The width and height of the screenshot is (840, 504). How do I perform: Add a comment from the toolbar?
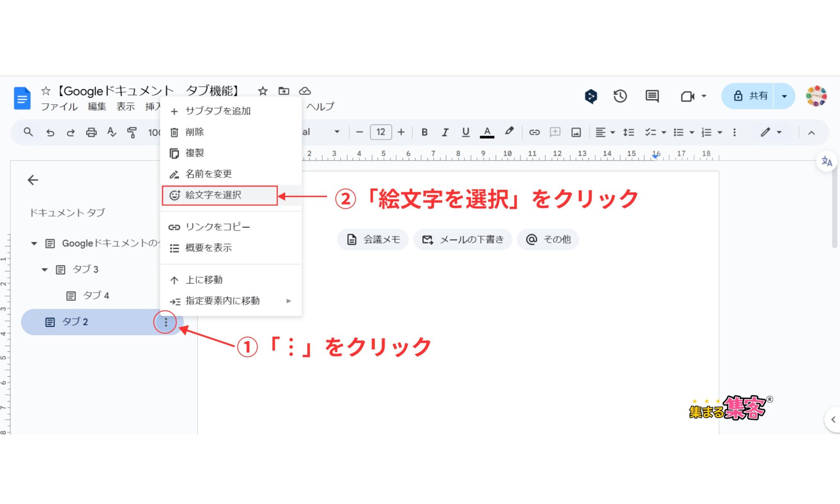point(555,132)
